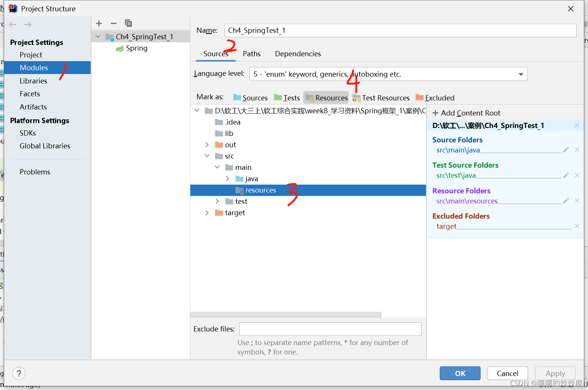Switch to the Sources tab
The height and width of the screenshot is (390, 588).
[x=216, y=54]
